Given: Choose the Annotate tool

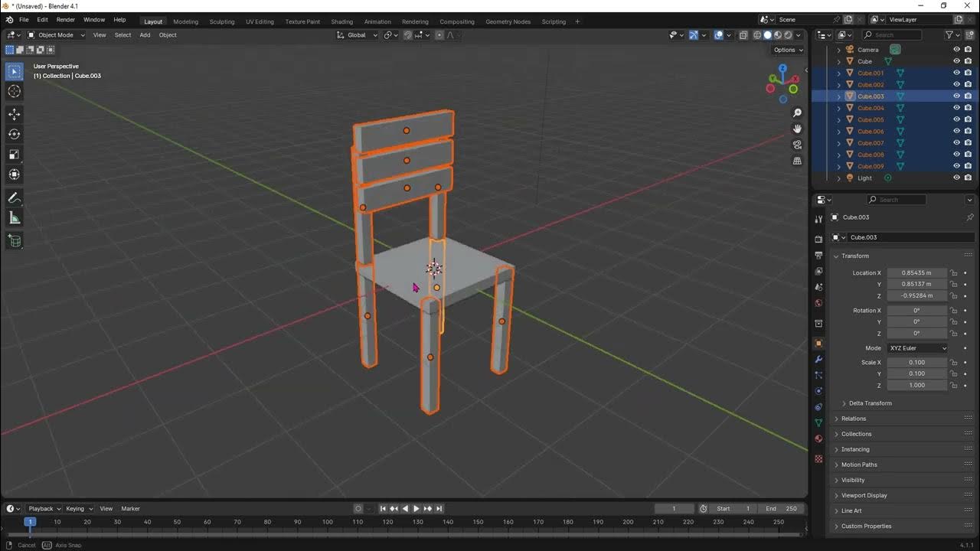Looking at the screenshot, I should pyautogui.click(x=14, y=198).
